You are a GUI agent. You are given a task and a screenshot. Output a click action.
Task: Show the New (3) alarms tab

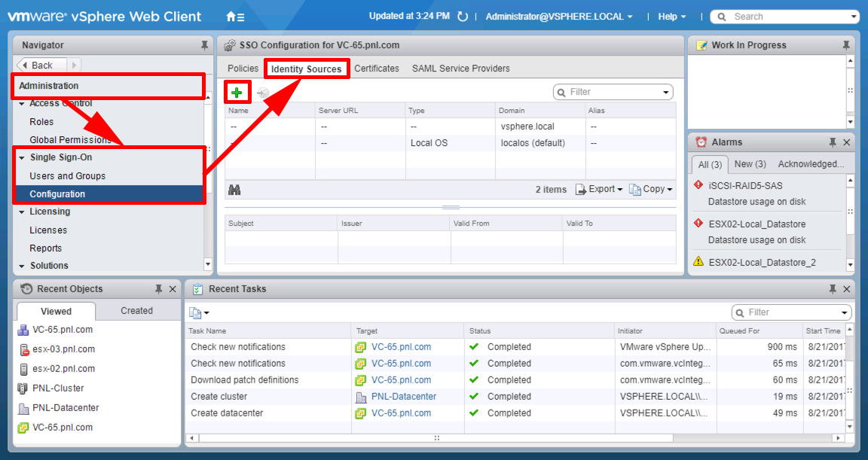pyautogui.click(x=750, y=164)
